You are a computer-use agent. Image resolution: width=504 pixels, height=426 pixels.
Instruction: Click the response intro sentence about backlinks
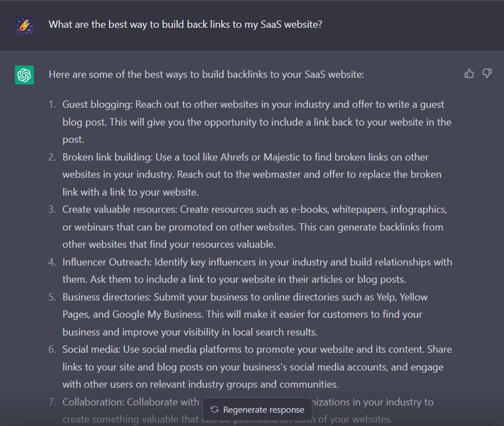tap(206, 74)
